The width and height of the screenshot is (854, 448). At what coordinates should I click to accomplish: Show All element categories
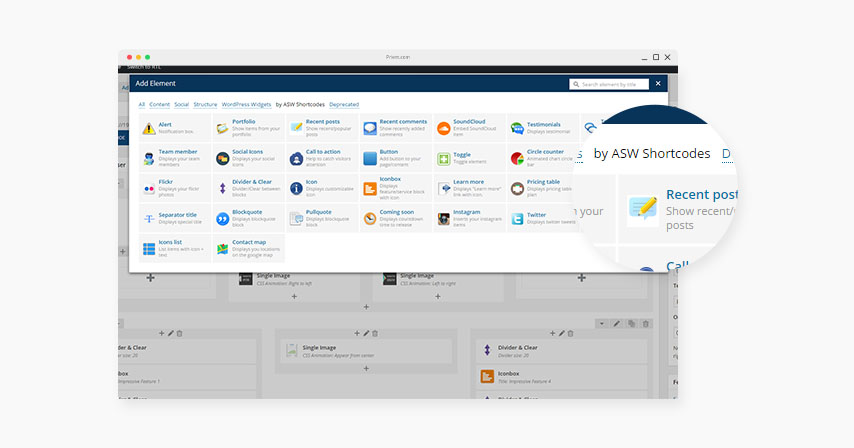pos(142,105)
